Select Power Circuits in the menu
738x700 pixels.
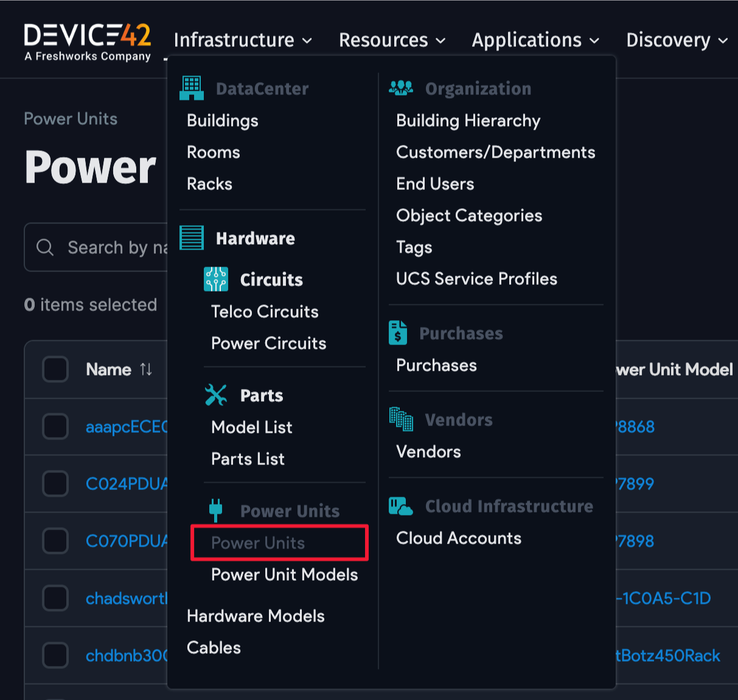coord(268,343)
